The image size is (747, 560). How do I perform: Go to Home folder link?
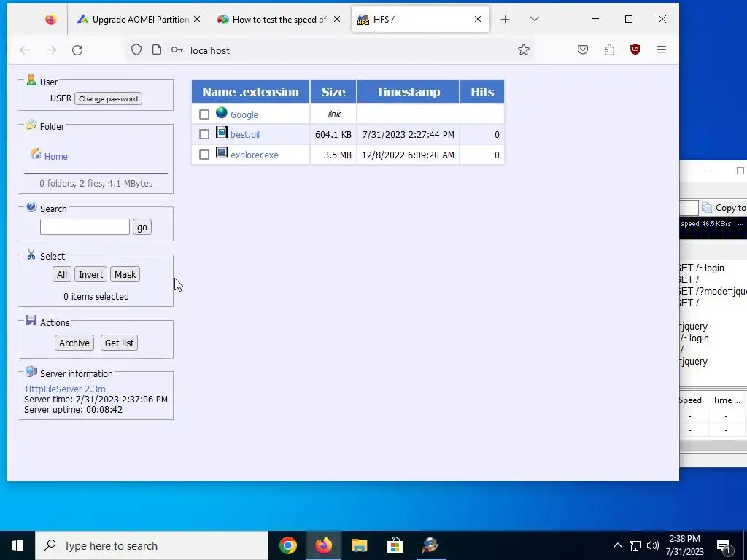pyautogui.click(x=55, y=157)
